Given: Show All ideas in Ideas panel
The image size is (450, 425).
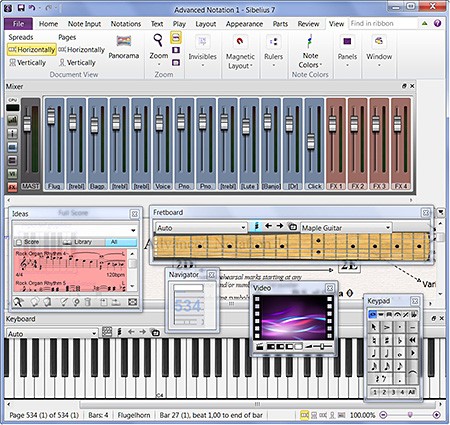Looking at the screenshot, I should click(x=121, y=242).
